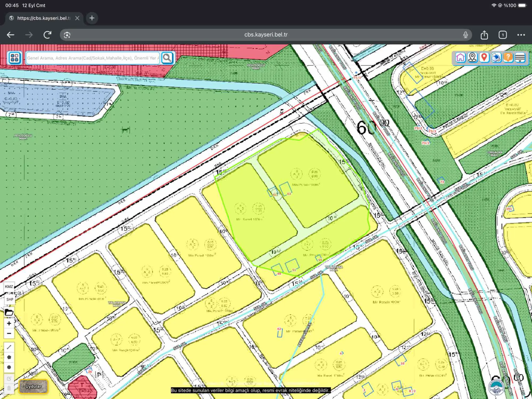The width and height of the screenshot is (532, 399).
Task: Click the edit drawing pencil icon
Action: [x=9, y=379]
